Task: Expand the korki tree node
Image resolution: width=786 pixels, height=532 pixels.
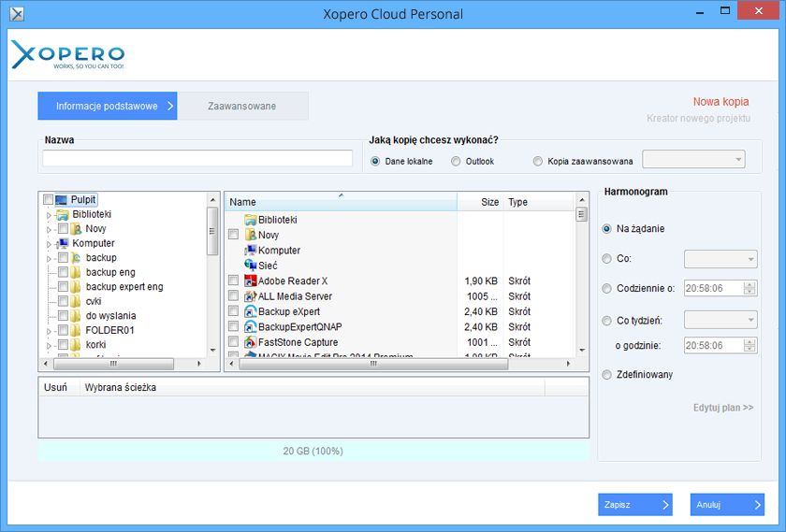Action: [x=49, y=346]
